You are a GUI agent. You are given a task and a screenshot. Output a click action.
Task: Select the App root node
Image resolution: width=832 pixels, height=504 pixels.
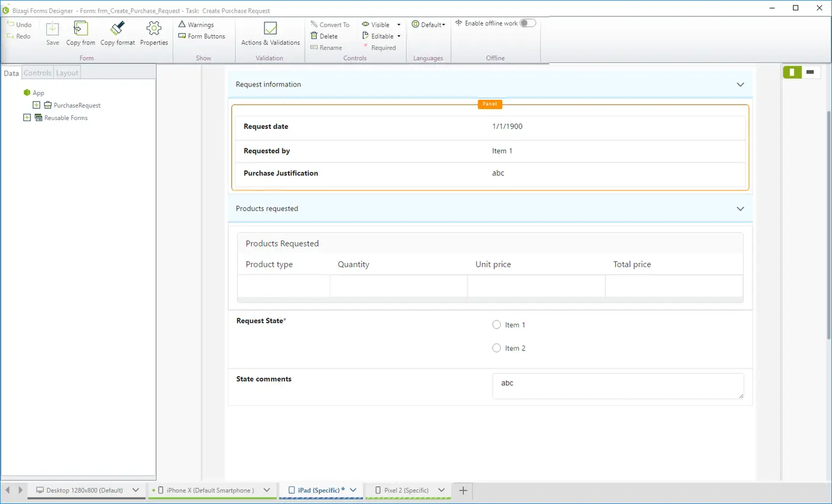[34, 93]
